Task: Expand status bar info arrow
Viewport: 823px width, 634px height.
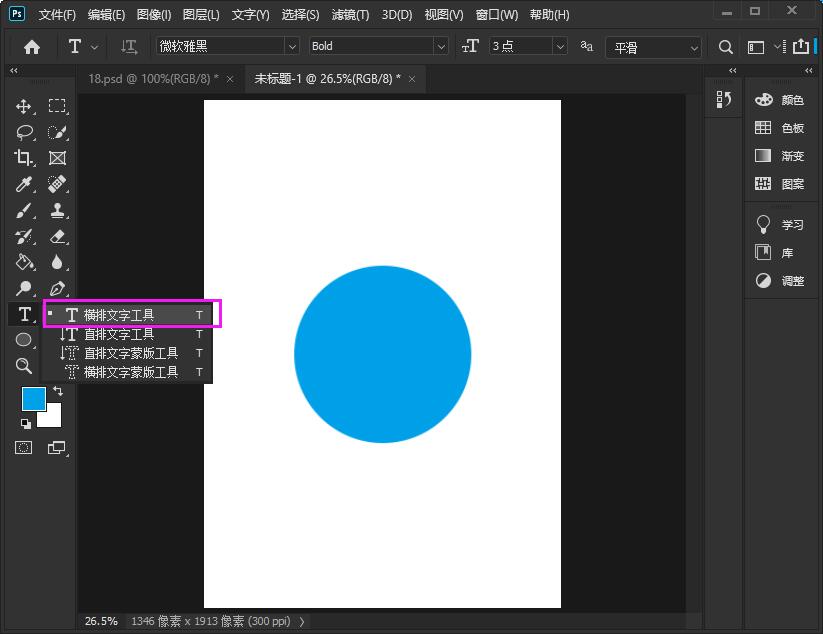Action: pos(302,622)
